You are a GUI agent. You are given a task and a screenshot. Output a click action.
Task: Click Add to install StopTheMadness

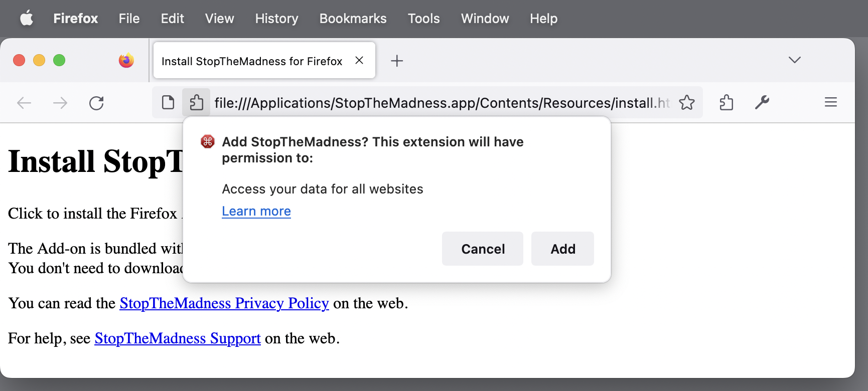point(562,249)
